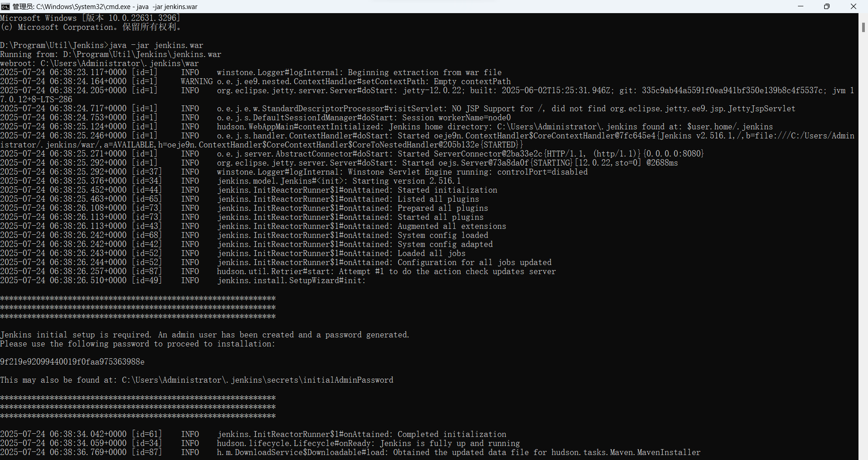The image size is (868, 460).
Task: Click the 'Configuration for all jobs updated' line
Action: pyautogui.click(x=276, y=262)
